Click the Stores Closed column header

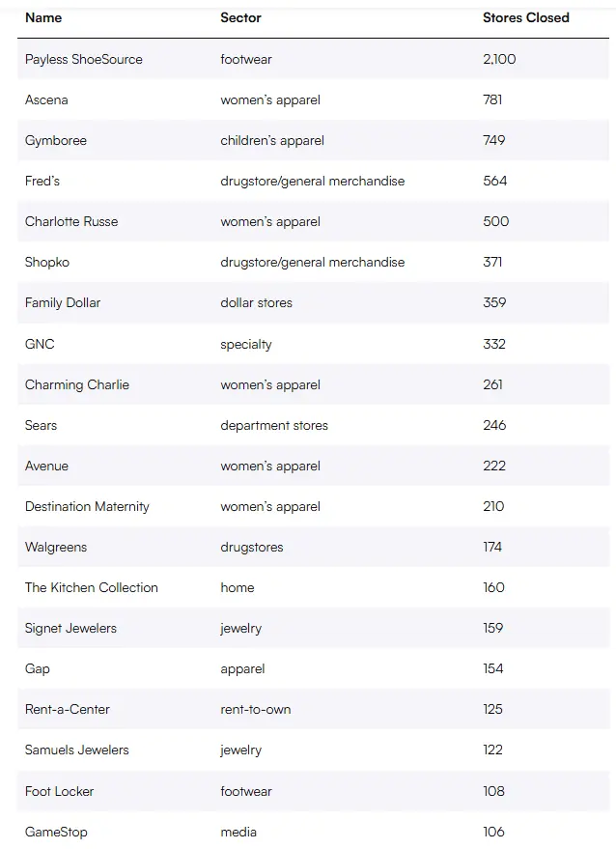click(525, 17)
